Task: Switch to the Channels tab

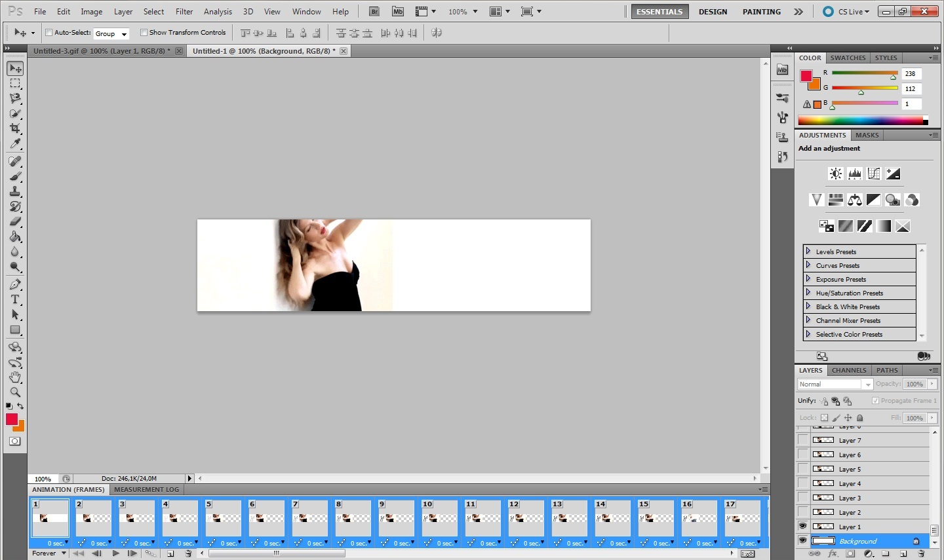Action: [849, 370]
